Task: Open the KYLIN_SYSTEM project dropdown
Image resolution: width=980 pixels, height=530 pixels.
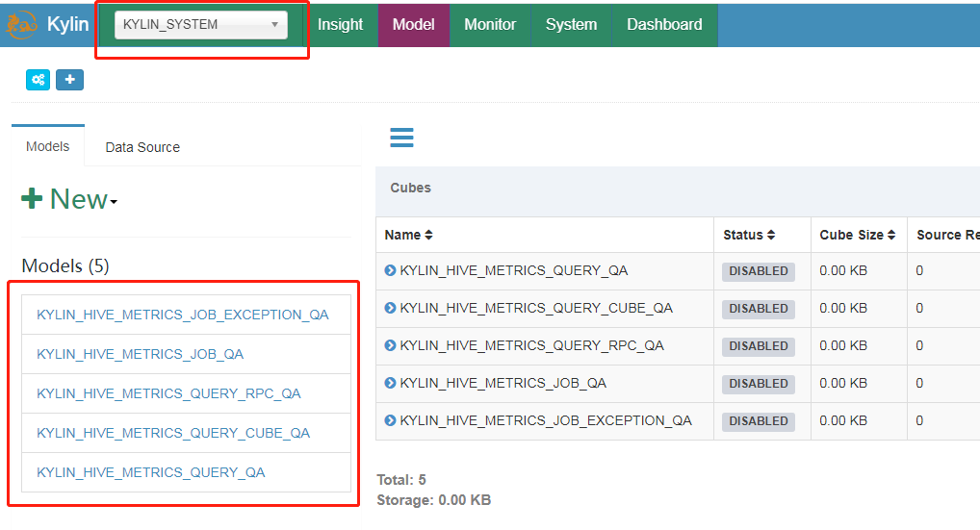Action: [200, 25]
